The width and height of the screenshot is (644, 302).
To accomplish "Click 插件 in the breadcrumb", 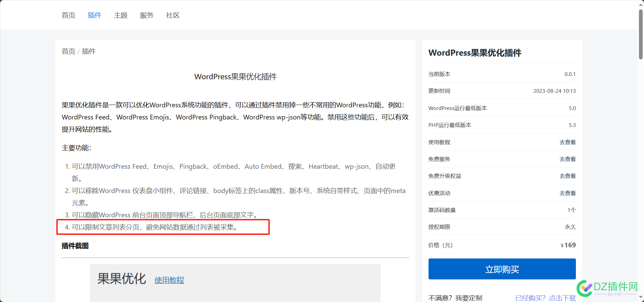I will click(89, 51).
